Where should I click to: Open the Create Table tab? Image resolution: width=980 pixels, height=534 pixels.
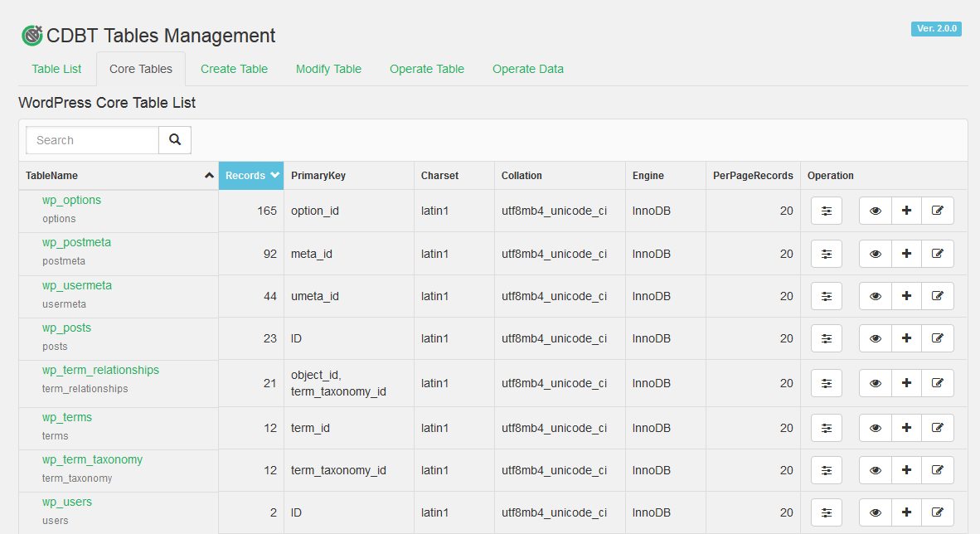point(234,69)
